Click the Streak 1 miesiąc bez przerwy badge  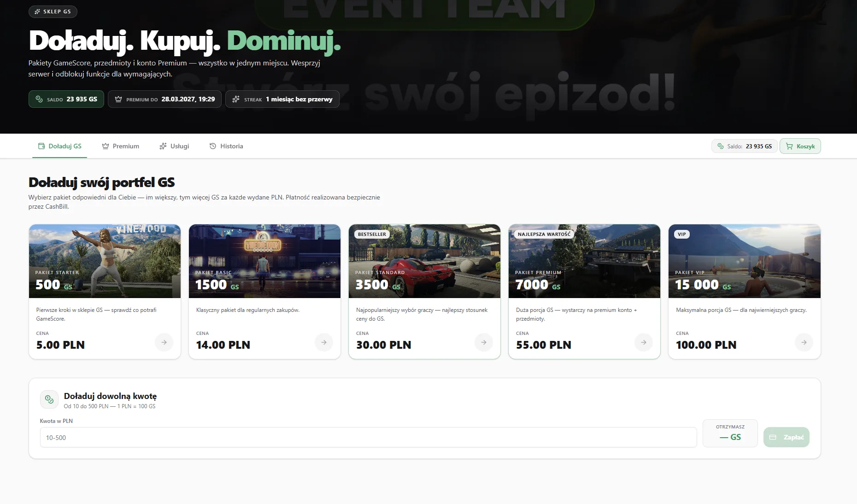tap(282, 99)
